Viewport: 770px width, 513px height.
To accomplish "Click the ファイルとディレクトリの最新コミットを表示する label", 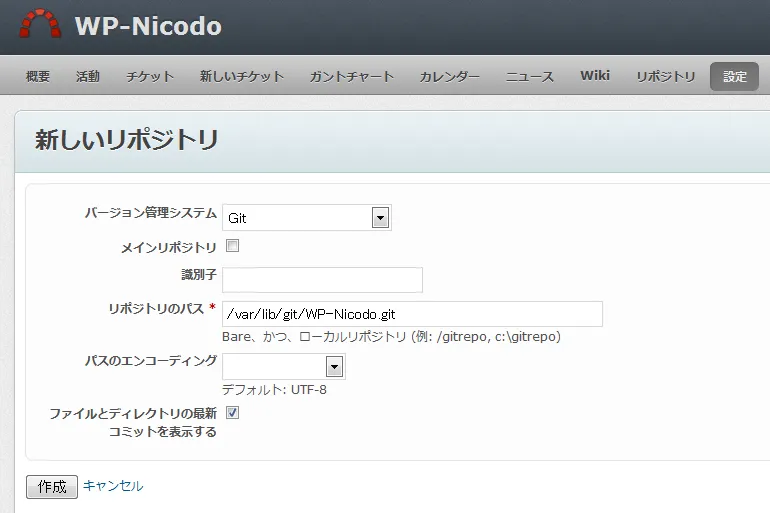I will 133,423.
